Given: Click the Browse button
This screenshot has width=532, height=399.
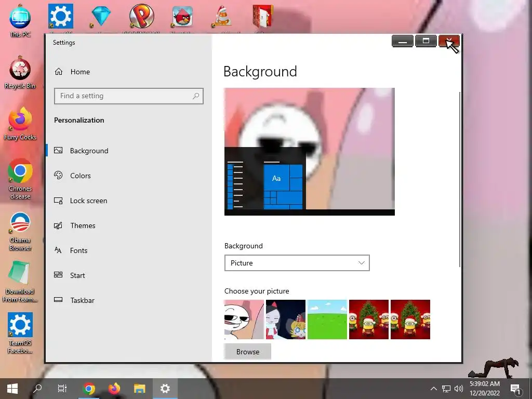Looking at the screenshot, I should [x=247, y=352].
